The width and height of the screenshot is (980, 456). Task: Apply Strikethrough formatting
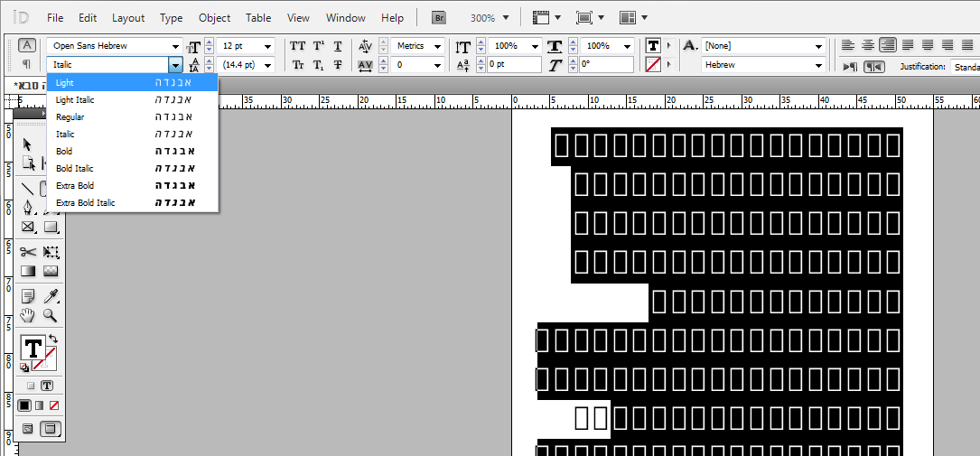[338, 65]
